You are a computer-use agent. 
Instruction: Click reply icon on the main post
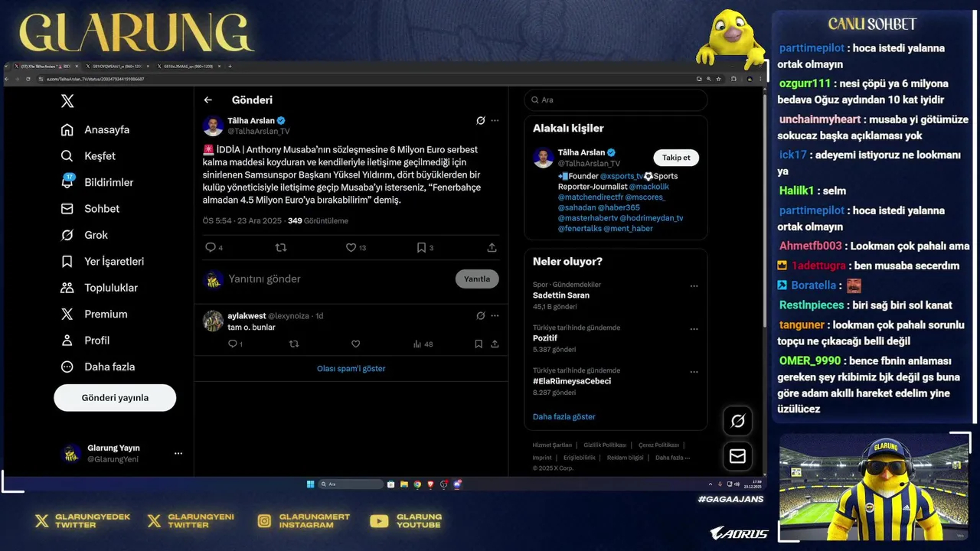pyautogui.click(x=211, y=247)
